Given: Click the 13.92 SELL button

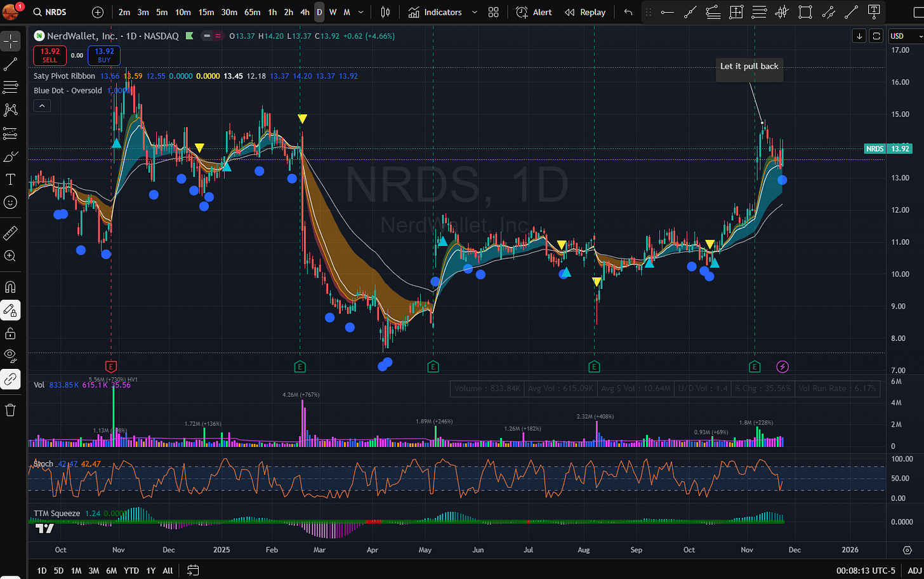Looking at the screenshot, I should point(49,55).
